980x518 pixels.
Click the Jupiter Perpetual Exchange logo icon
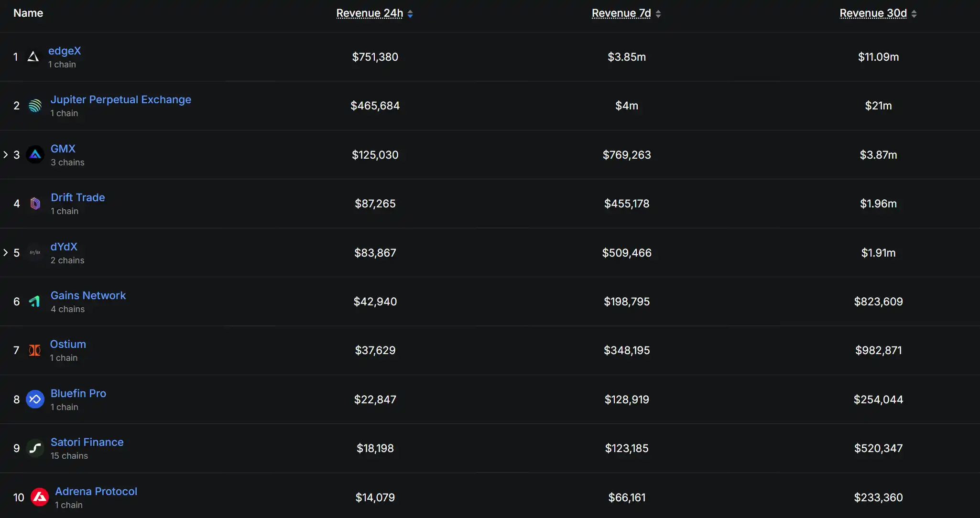35,106
